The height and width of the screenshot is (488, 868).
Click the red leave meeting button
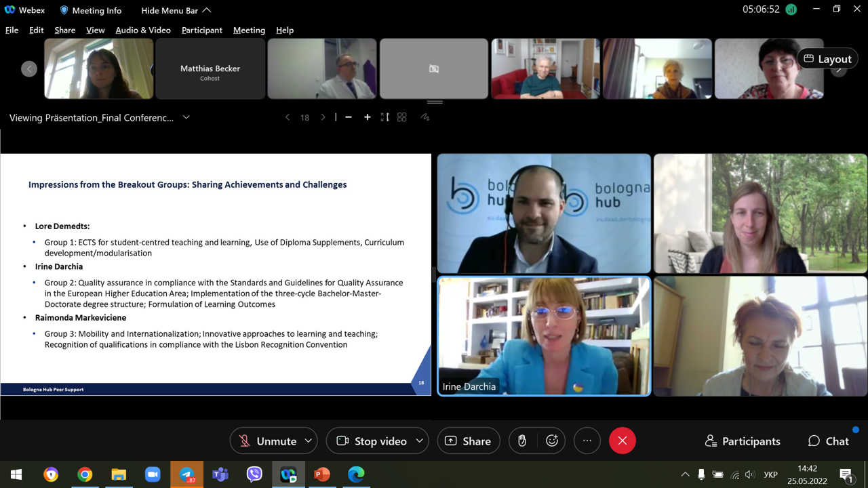(623, 441)
